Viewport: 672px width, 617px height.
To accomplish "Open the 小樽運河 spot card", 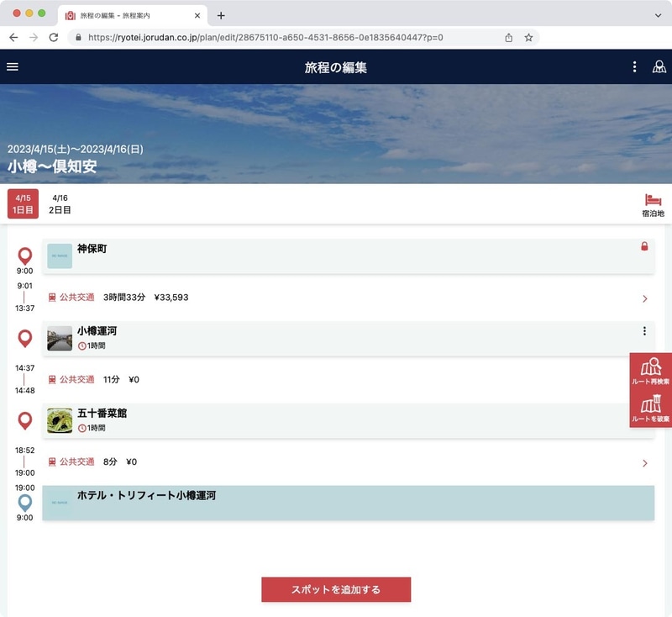I will 348,338.
